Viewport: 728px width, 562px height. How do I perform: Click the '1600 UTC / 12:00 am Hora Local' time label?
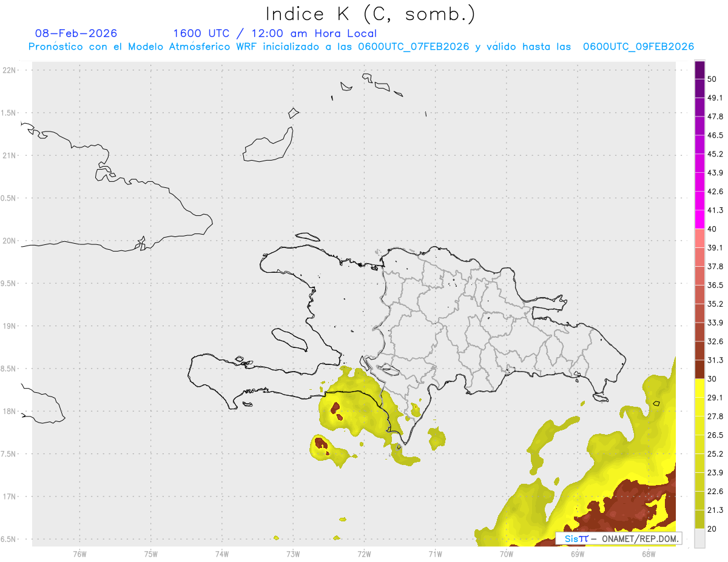tap(275, 33)
